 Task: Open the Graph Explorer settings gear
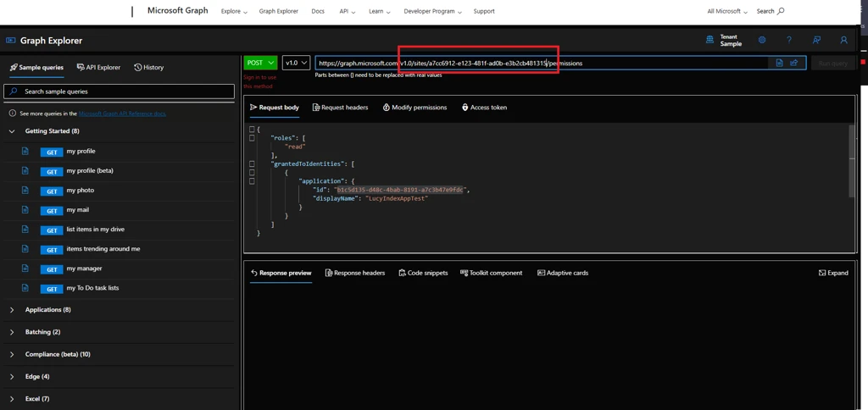pos(761,40)
